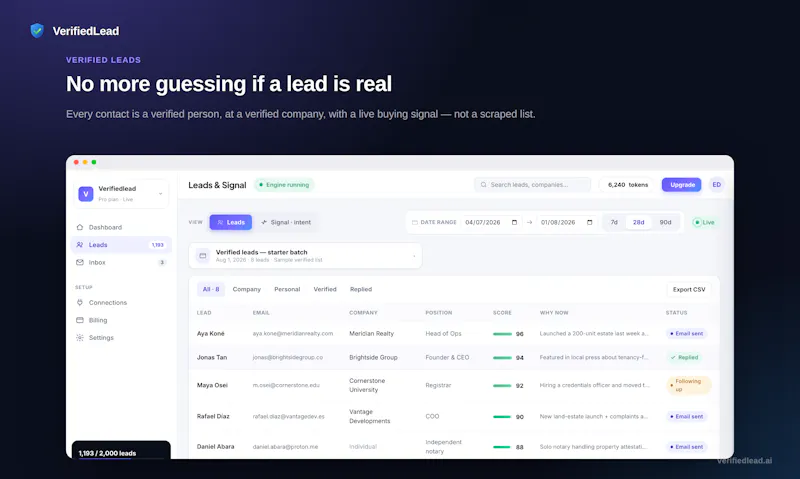Click the Engine running status pill
800x479 pixels.
284,185
